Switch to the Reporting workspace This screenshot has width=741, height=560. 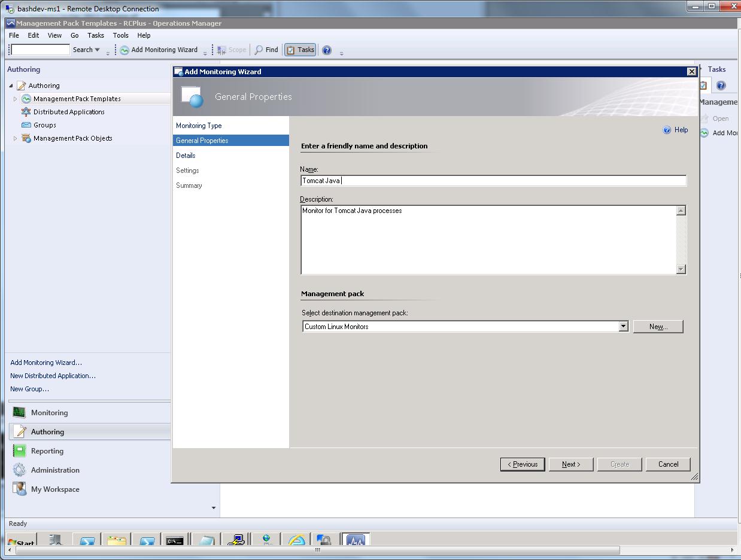pos(47,451)
